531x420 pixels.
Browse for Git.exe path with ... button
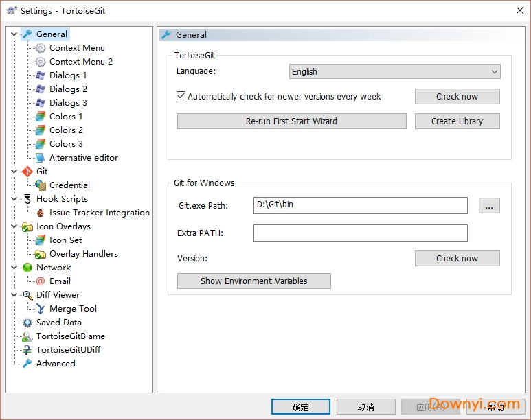click(489, 205)
